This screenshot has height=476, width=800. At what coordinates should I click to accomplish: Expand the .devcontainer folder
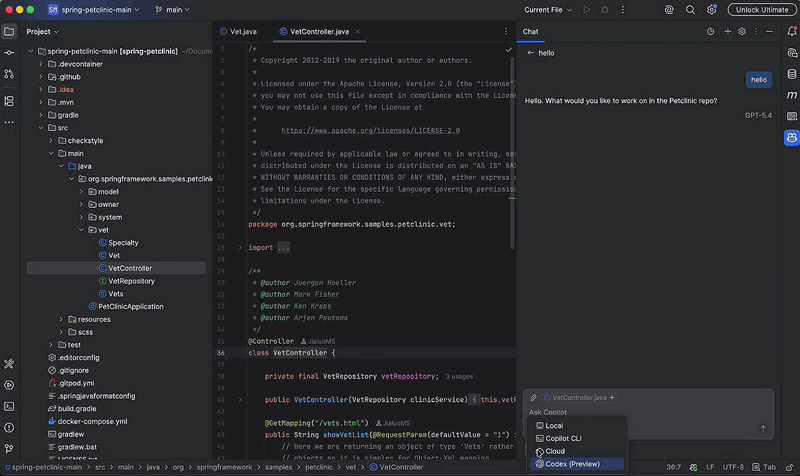[41, 64]
